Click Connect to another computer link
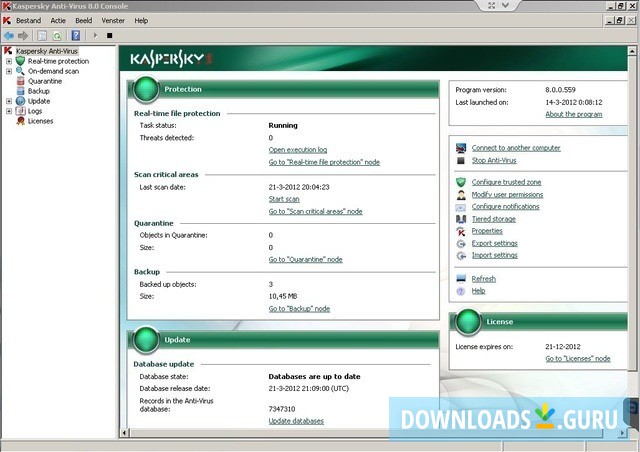Viewport: 640px width, 452px height. pos(516,148)
